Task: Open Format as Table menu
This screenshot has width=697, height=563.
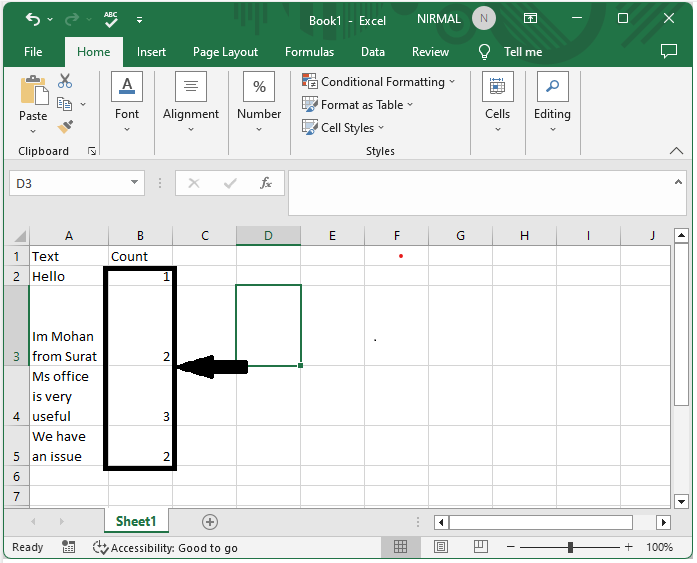Action: (357, 105)
